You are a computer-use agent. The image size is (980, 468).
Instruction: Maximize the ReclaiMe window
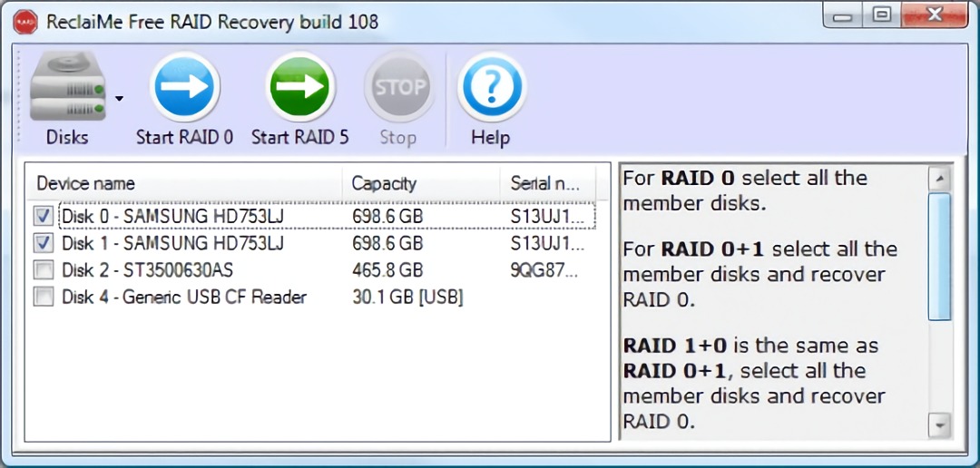[881, 15]
